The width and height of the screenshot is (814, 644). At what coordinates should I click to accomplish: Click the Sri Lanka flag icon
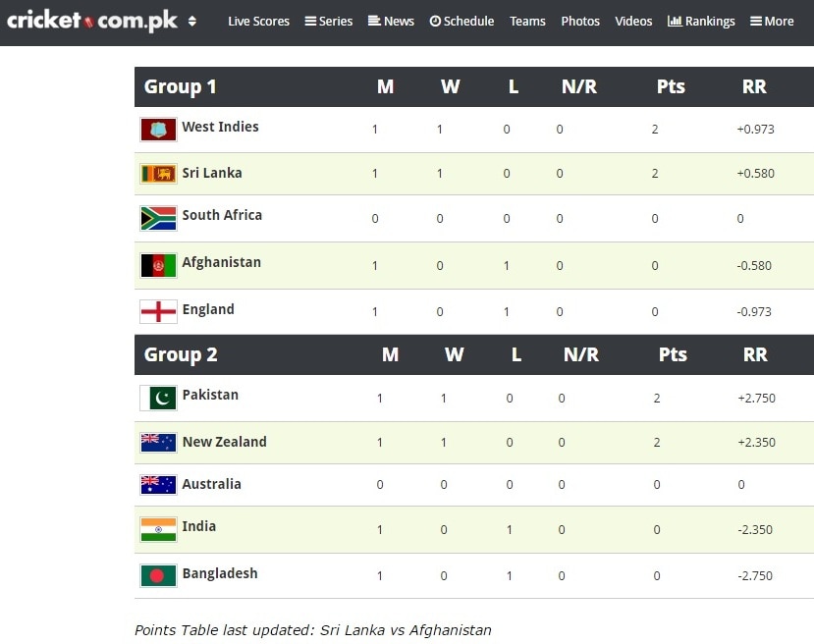tap(158, 174)
